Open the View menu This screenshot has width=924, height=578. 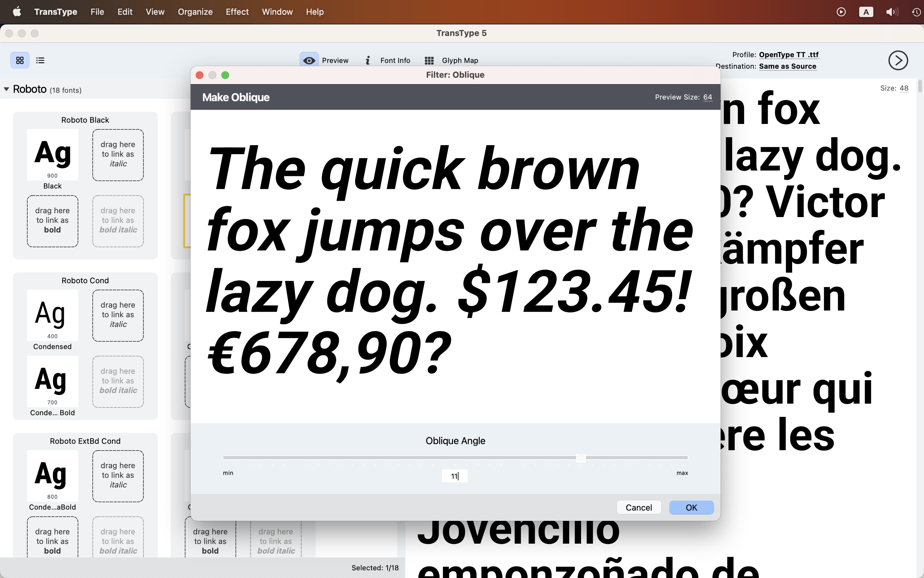(155, 12)
